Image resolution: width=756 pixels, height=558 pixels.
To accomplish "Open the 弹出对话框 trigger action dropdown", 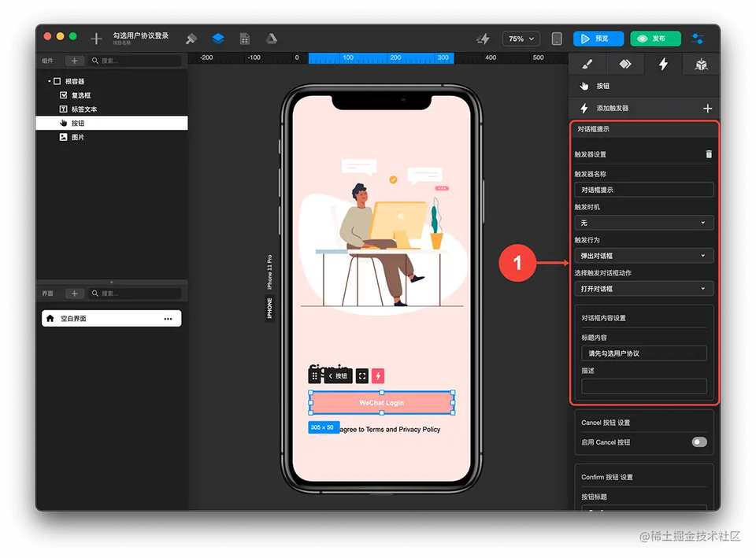I will click(x=643, y=255).
